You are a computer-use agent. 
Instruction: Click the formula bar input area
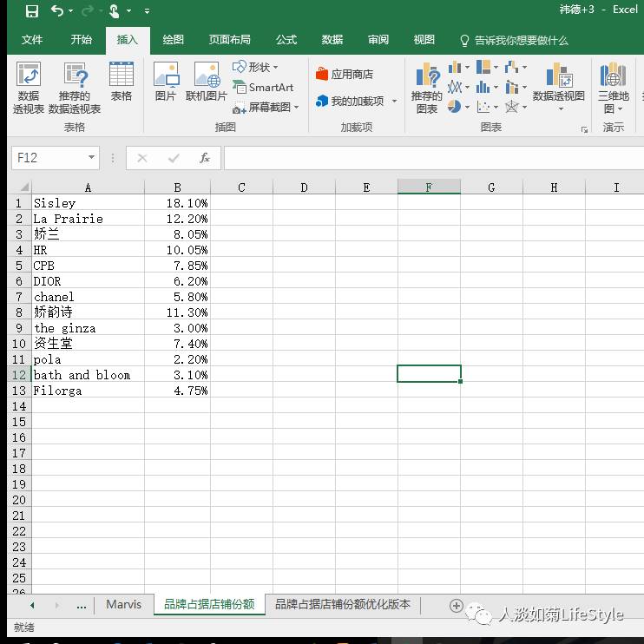point(434,158)
